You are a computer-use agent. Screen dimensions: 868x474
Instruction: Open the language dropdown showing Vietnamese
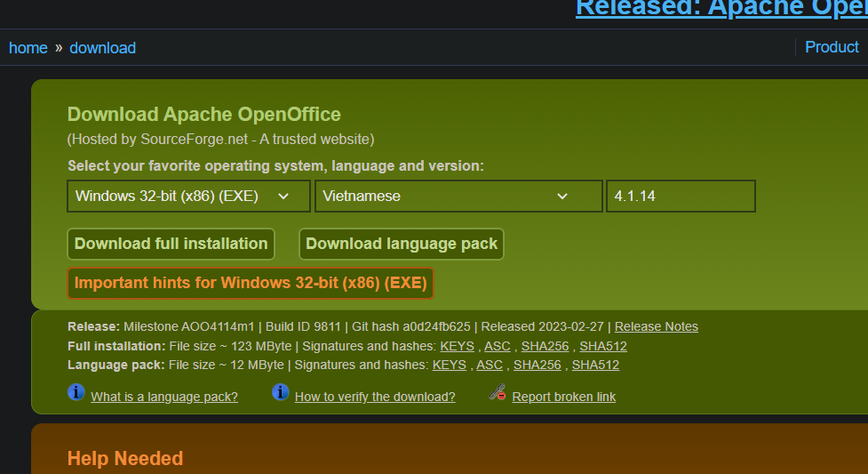(x=458, y=196)
